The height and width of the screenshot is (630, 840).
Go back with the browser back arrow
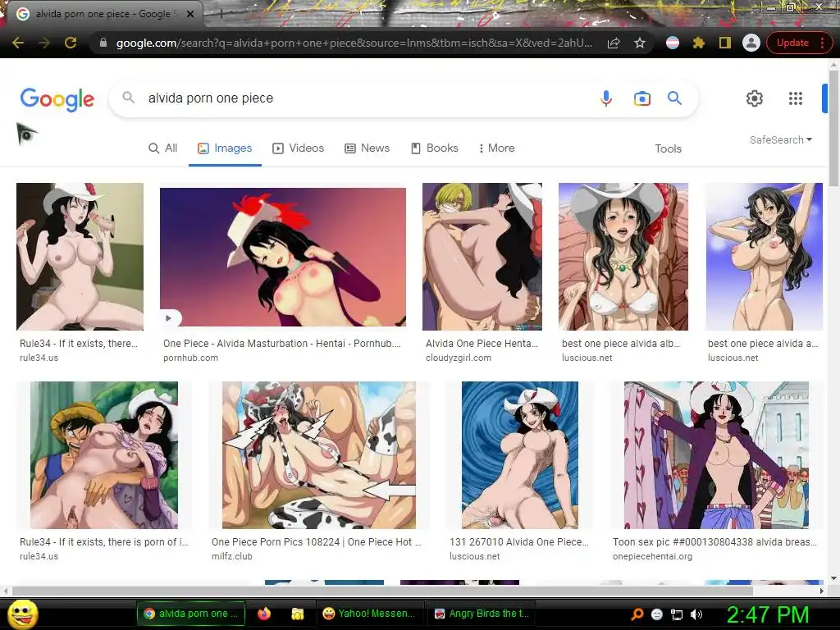(x=18, y=43)
